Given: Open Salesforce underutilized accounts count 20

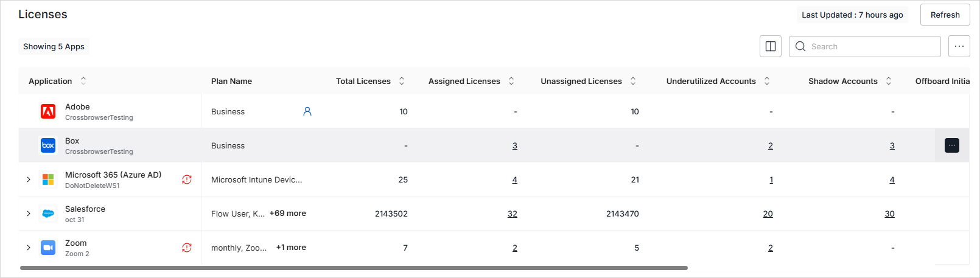Looking at the screenshot, I should click(768, 214).
